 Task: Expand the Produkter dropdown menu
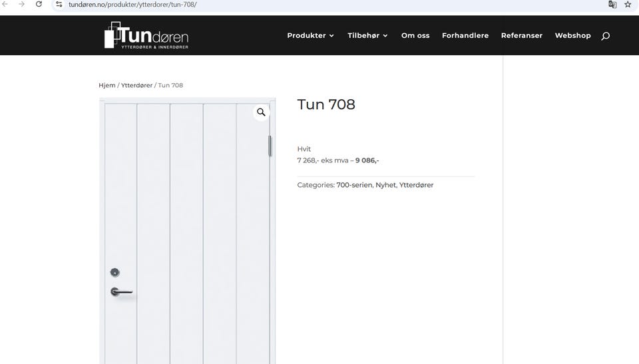pos(311,35)
